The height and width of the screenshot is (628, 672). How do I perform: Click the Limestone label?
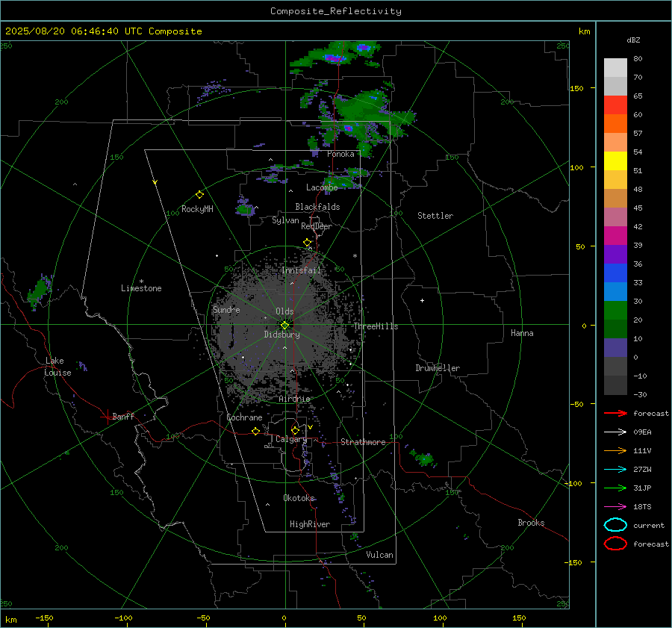pos(141,288)
